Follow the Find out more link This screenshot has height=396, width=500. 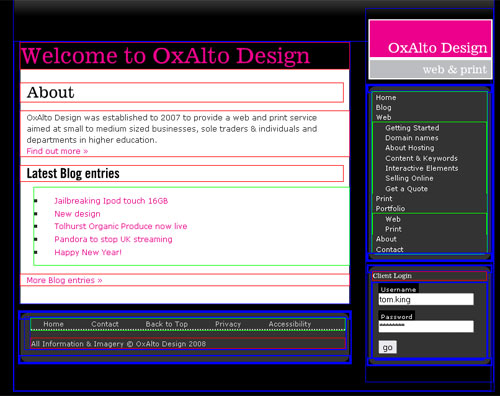coord(57,151)
